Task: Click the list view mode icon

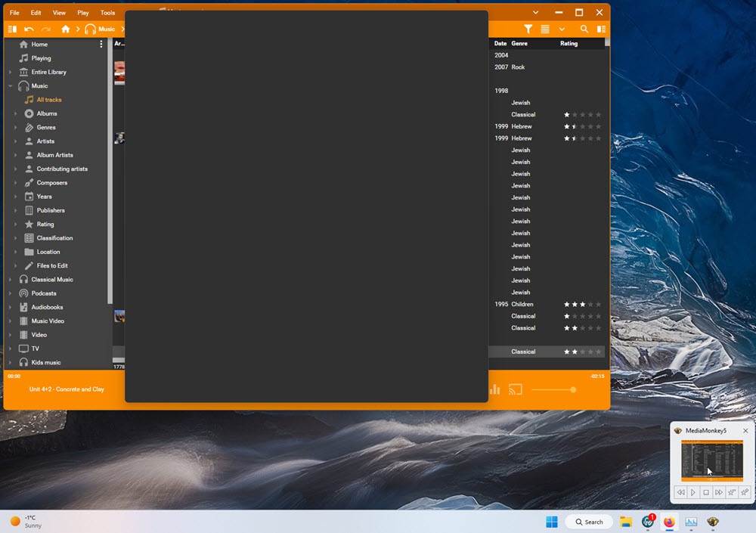Action: 545,29
